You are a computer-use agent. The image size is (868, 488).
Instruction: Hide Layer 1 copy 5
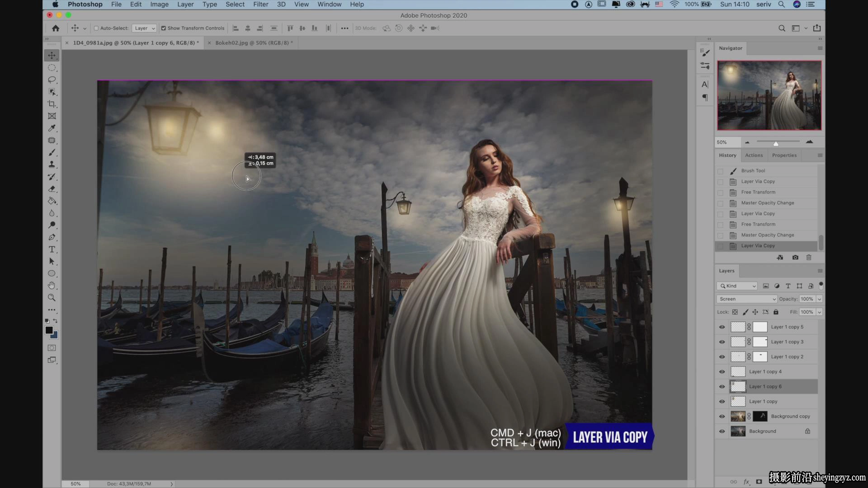pos(722,327)
